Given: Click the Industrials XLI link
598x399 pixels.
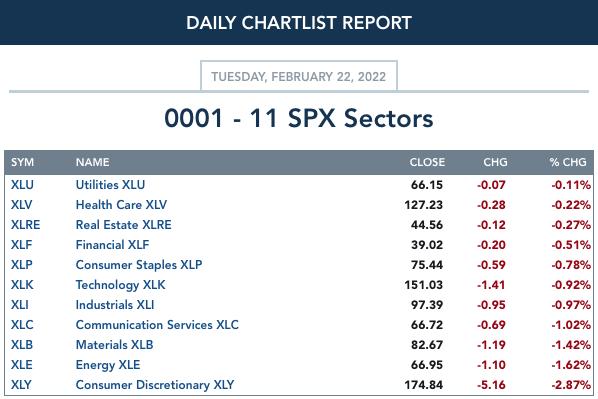Looking at the screenshot, I should 115,305.
